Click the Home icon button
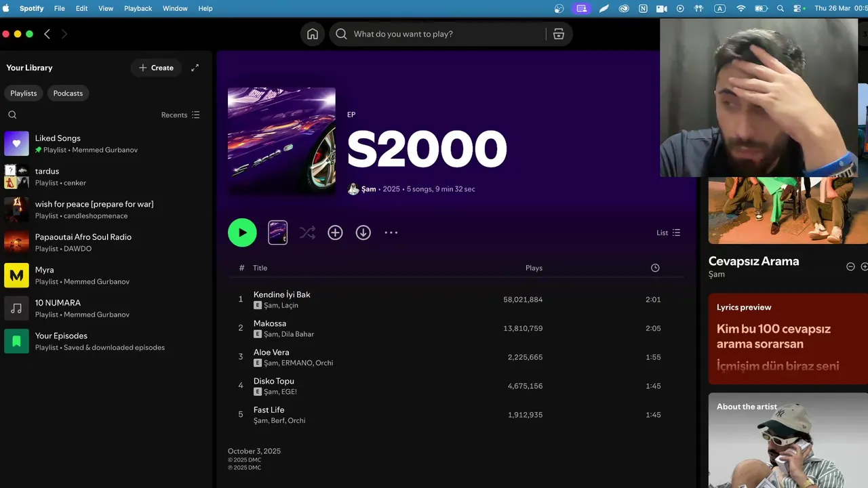Image resolution: width=868 pixels, height=488 pixels. click(313, 34)
